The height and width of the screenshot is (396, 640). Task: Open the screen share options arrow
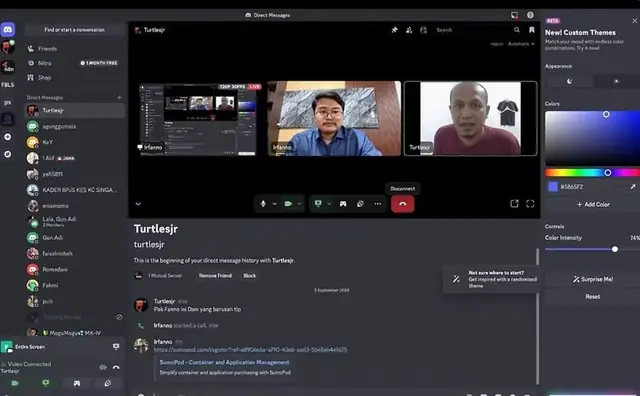[329, 204]
